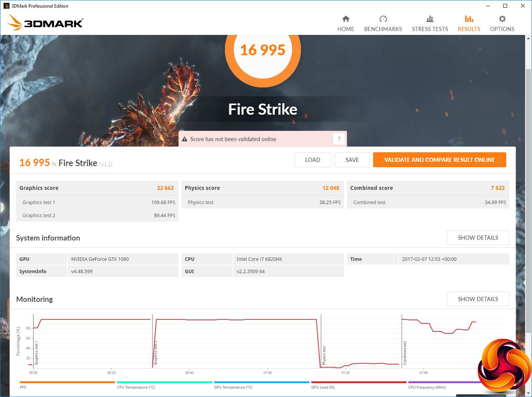Click the Time value 2017-02-07 12:53
Viewport: 532px width, 397px height.
click(429, 259)
